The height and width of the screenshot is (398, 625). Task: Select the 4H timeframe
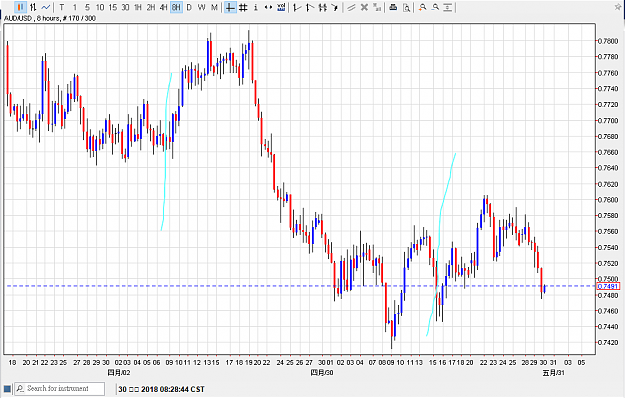tap(163, 7)
